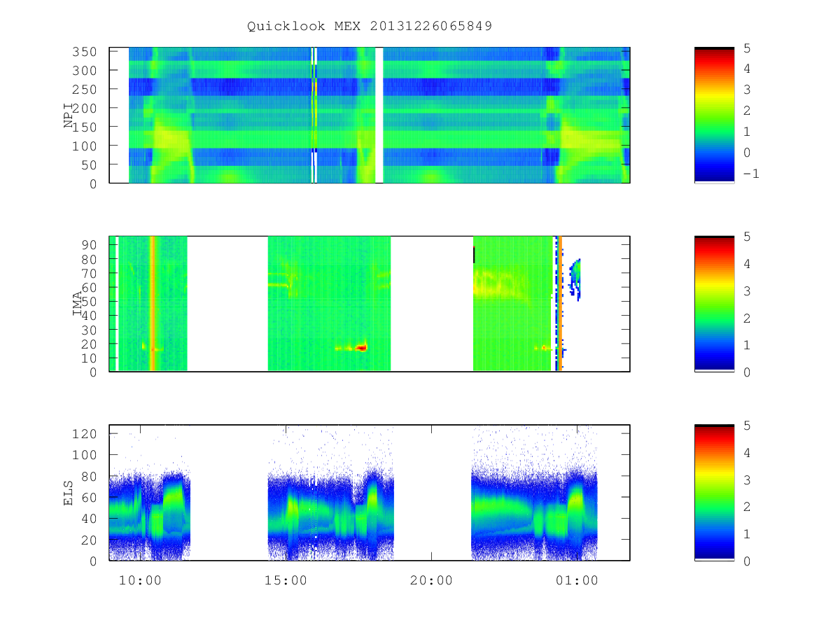This screenshot has width=840, height=630.
Task: Click the NPI spectrogram panel
Action: click(370, 115)
